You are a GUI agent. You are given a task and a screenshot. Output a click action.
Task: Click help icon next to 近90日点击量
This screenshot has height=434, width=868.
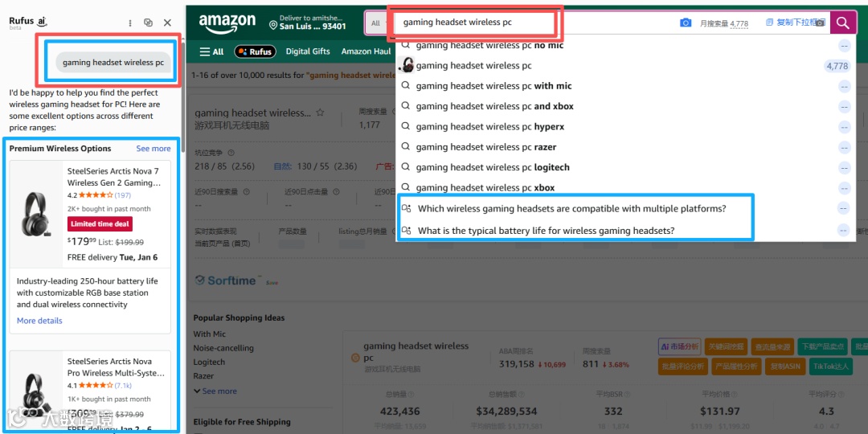(335, 192)
